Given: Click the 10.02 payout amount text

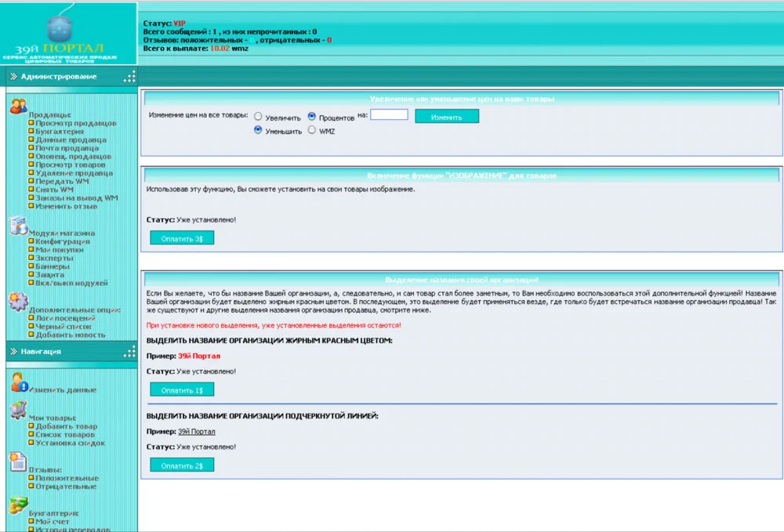Looking at the screenshot, I should click(x=220, y=49).
